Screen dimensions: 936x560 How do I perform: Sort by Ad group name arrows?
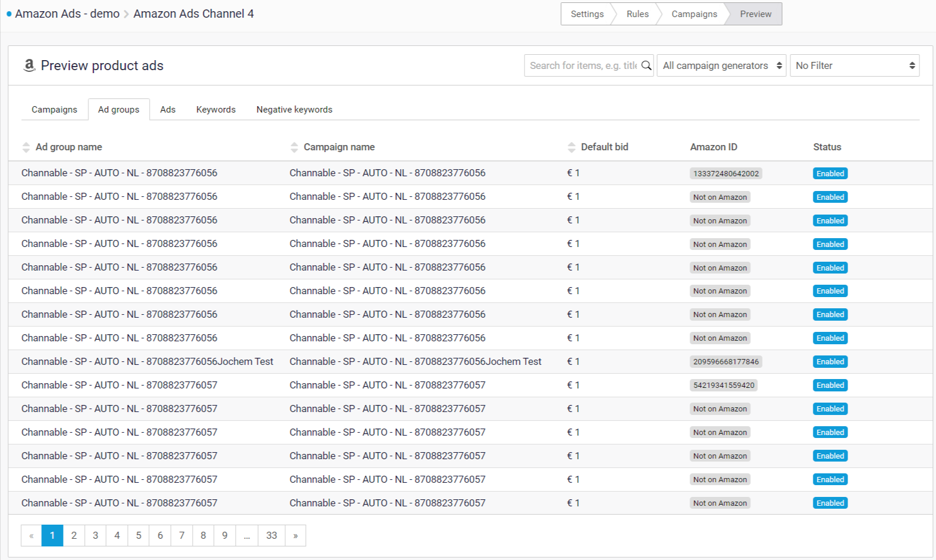[x=26, y=147]
